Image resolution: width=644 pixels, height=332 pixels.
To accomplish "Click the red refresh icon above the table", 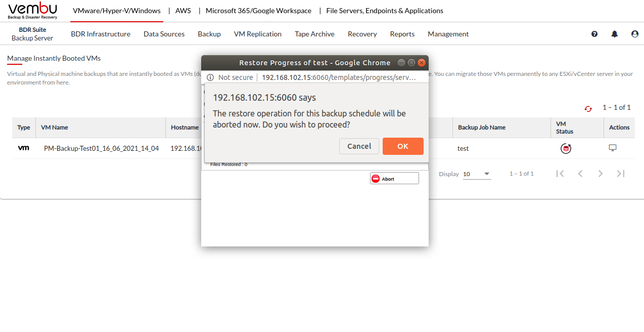I will click(x=588, y=108).
